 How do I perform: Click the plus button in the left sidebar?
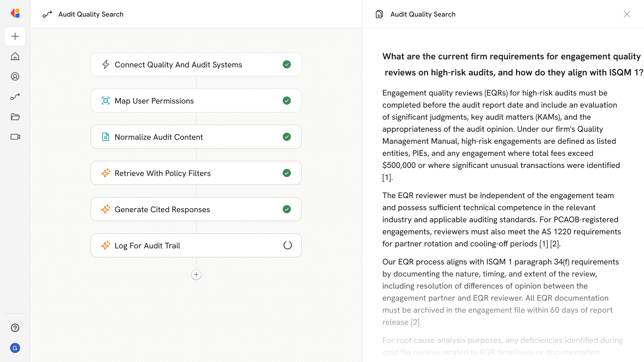(15, 36)
